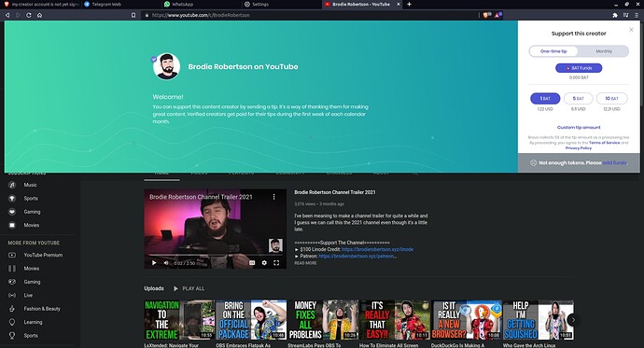The width and height of the screenshot is (644, 348).
Task: Open the browser hamburger menu
Action: pyautogui.click(x=637, y=15)
